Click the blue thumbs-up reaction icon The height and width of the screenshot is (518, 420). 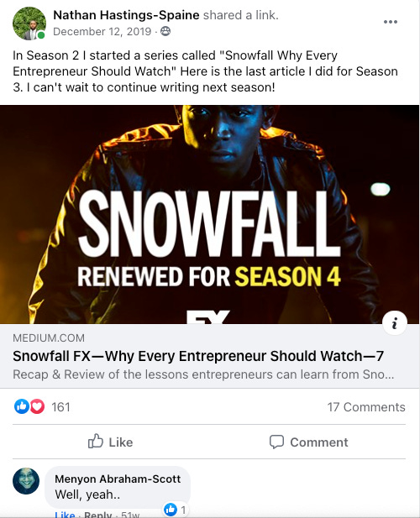coord(22,406)
